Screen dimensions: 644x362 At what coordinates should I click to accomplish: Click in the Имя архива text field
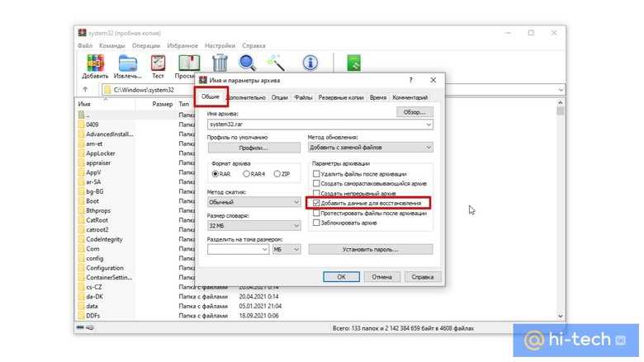pyautogui.click(x=314, y=124)
